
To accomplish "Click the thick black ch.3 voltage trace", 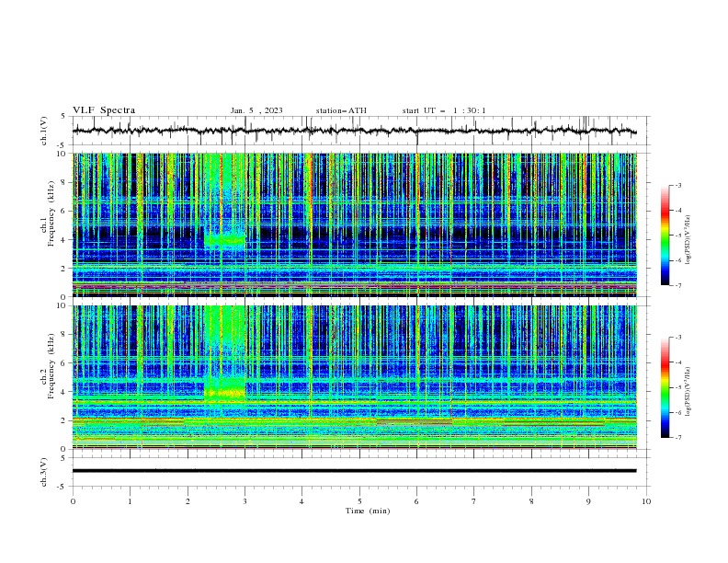I will click(x=354, y=471).
